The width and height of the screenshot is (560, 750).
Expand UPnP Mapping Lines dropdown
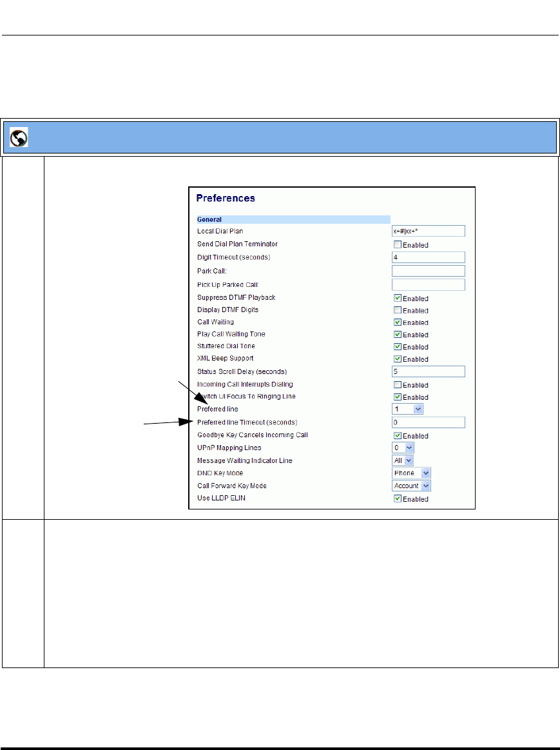403,448
